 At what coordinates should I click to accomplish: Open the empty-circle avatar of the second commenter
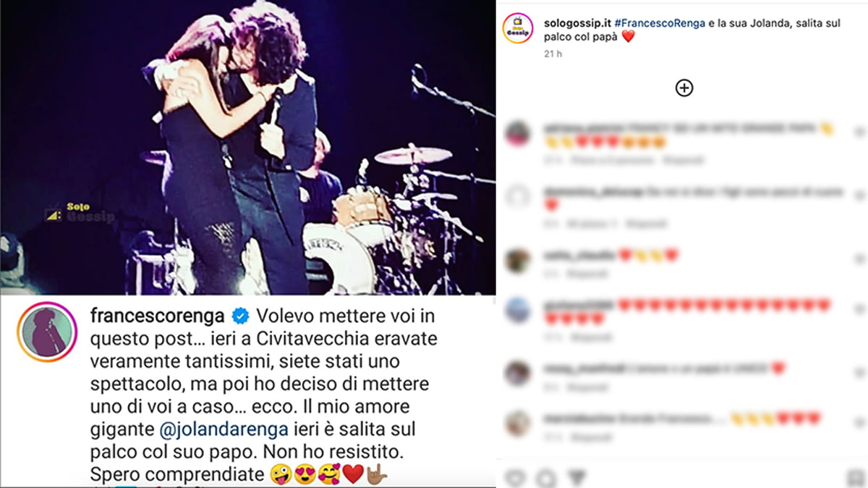pos(518,196)
